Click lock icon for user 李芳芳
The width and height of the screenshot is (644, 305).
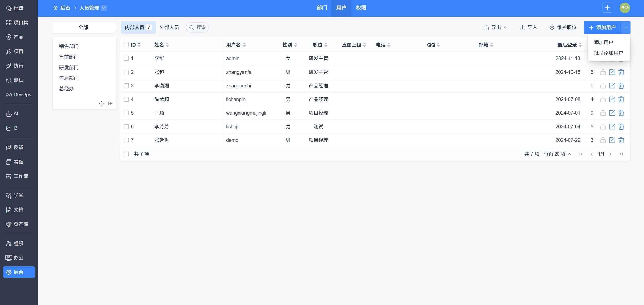603,127
